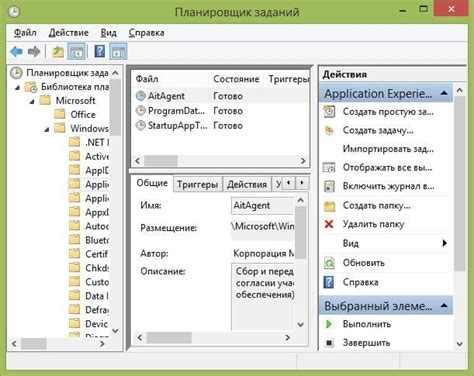Click the red X Удалить папку icon
474x376 pixels.
pyautogui.click(x=329, y=224)
